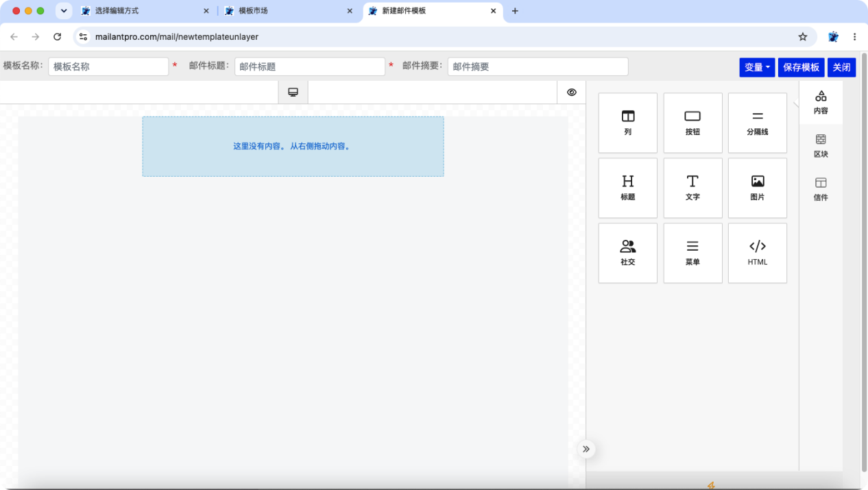Select the Divider (分隔线) content block

pos(758,123)
